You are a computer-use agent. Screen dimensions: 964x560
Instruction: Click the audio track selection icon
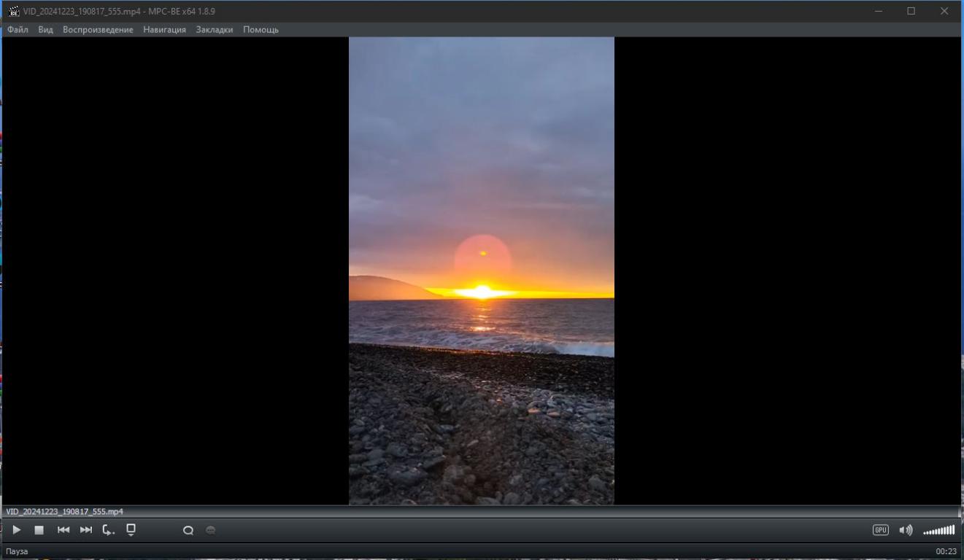pos(188,531)
